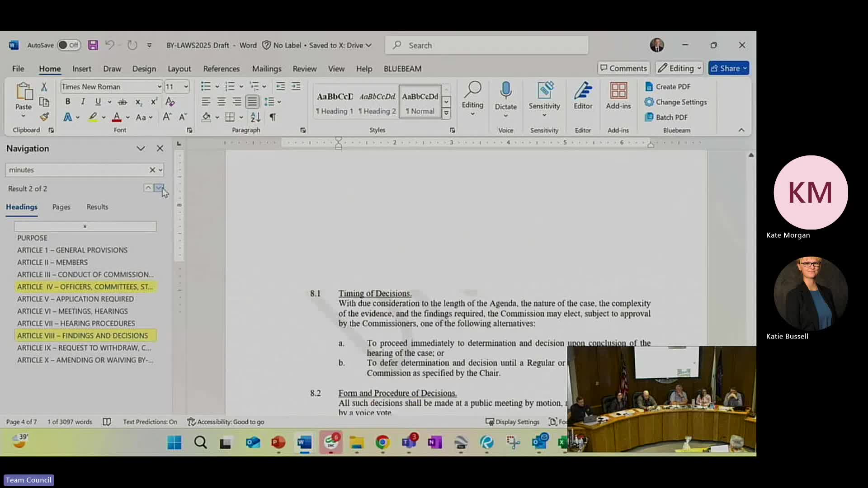Screen dimensions: 868x488
Task: Select the Dictate voice tool
Action: 505,97
